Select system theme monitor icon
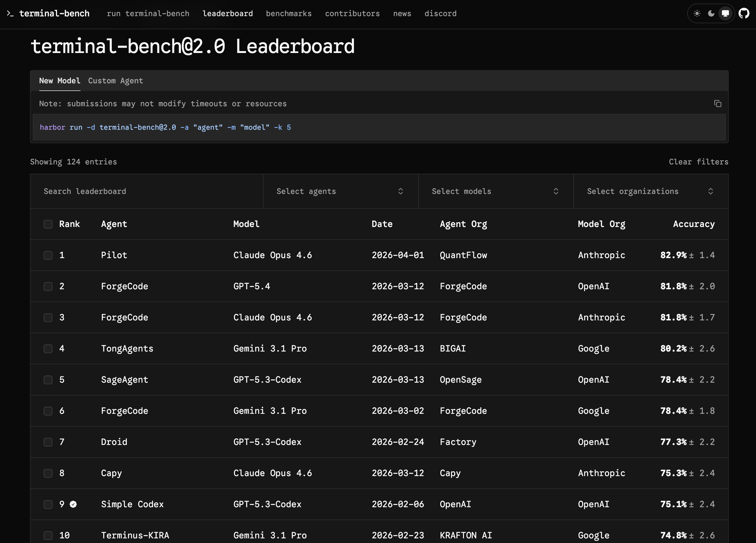The height and width of the screenshot is (543, 756). coord(725,13)
